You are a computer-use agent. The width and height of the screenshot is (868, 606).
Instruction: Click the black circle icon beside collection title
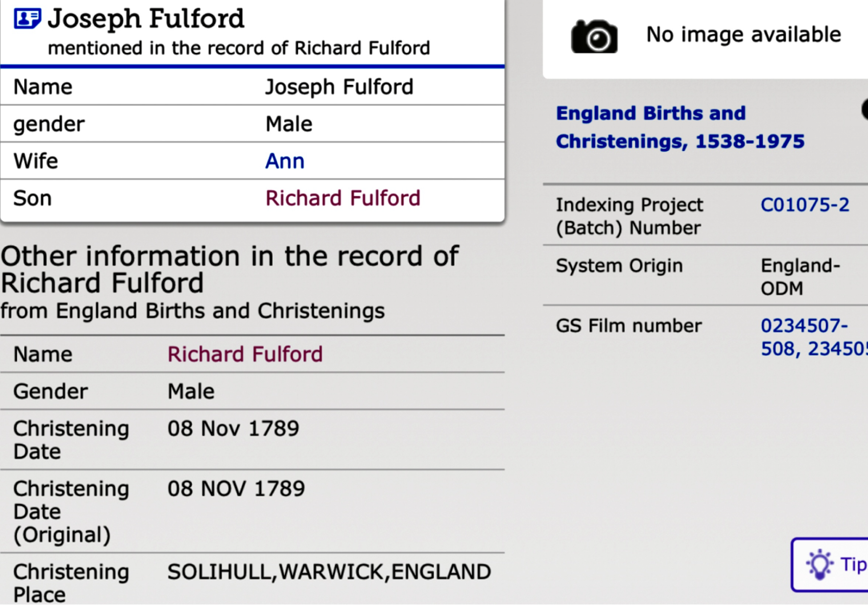tap(864, 110)
